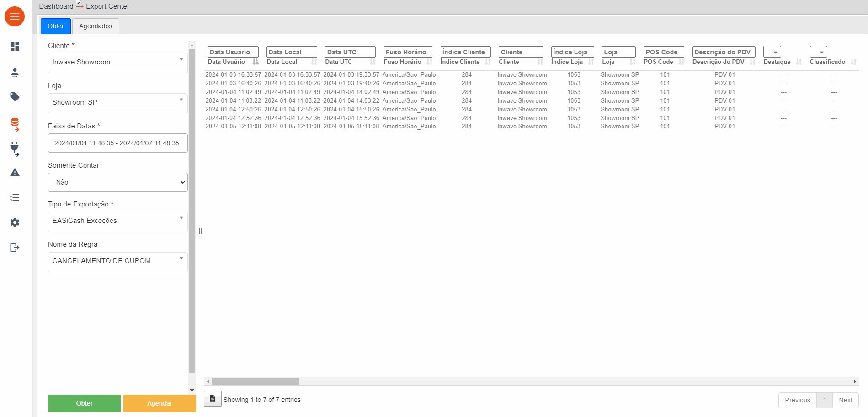Click scrollbar right arrow of table

[x=855, y=381]
